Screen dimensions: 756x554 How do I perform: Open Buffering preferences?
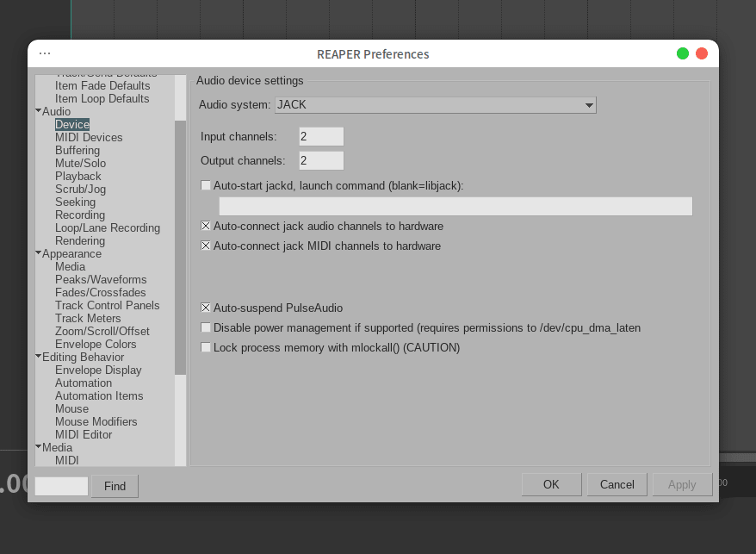77,150
